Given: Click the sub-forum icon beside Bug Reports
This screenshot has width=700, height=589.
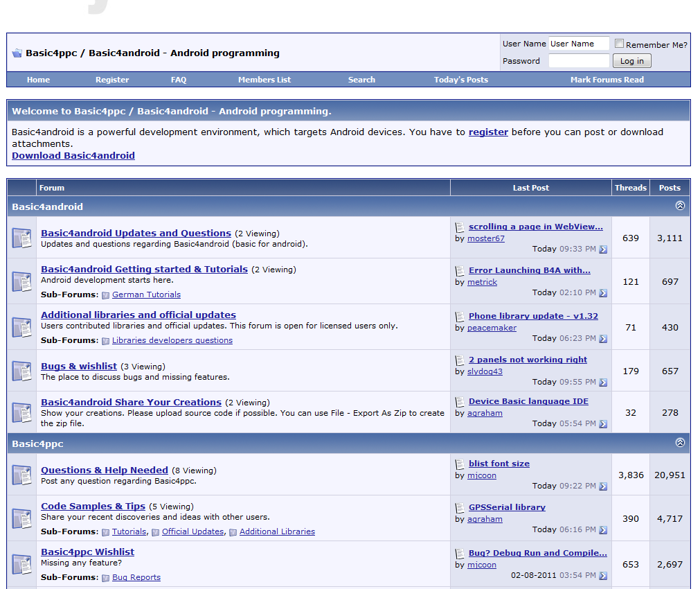Looking at the screenshot, I should (106, 577).
